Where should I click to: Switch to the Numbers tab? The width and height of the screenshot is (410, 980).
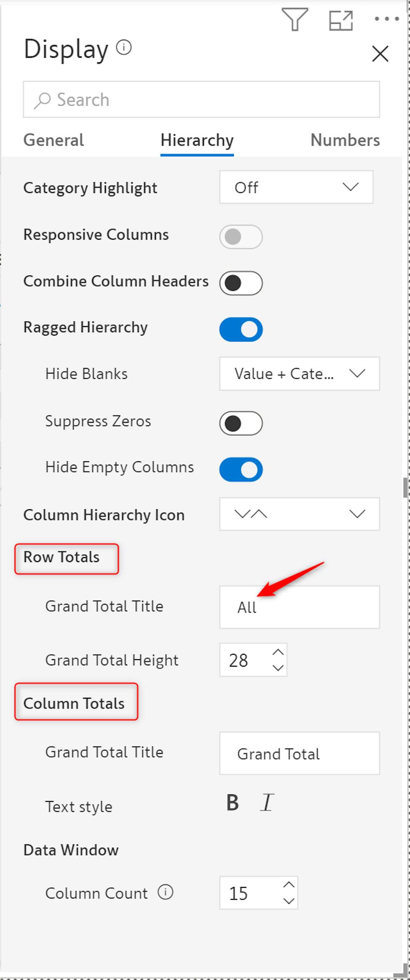(x=345, y=140)
